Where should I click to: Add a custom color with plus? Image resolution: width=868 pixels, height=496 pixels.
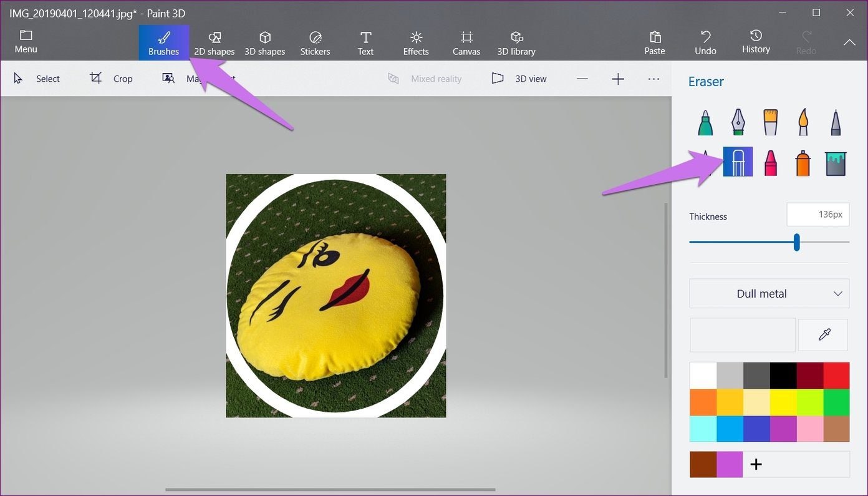click(x=756, y=464)
